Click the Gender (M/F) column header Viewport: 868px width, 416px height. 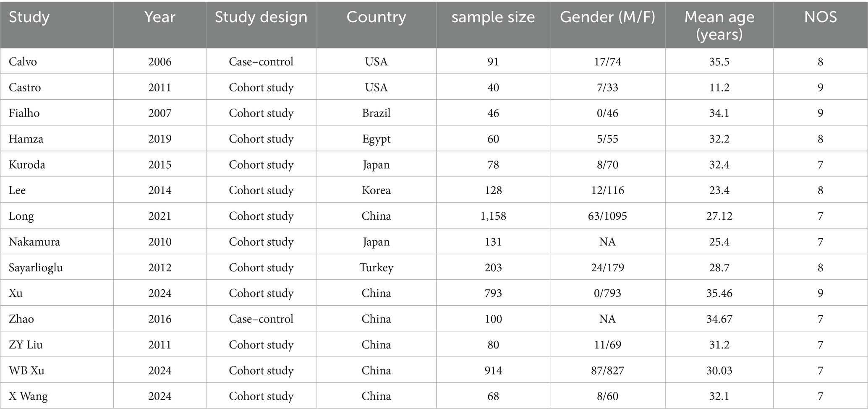(607, 18)
